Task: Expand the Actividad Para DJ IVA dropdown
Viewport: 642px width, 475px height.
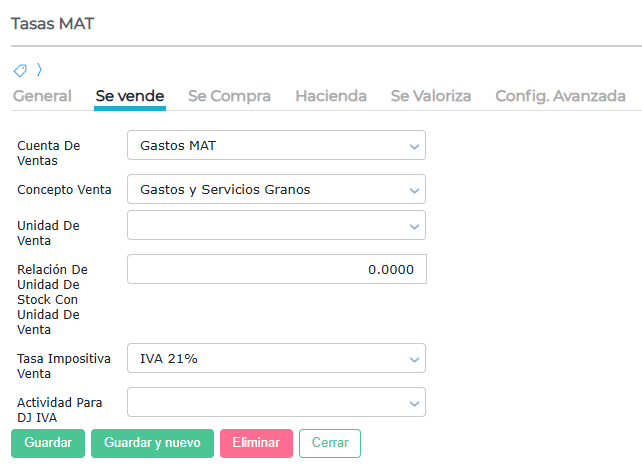Action: pos(276,402)
